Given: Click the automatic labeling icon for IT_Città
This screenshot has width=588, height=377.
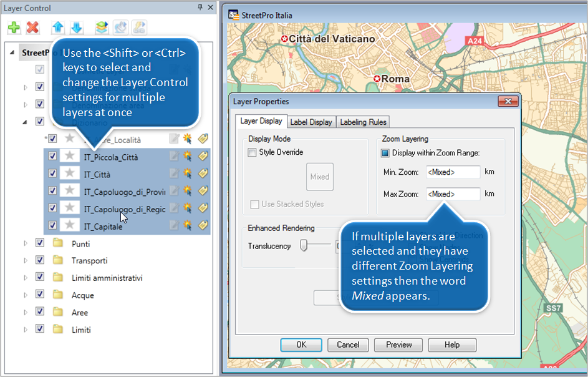Looking at the screenshot, I should 188,173.
